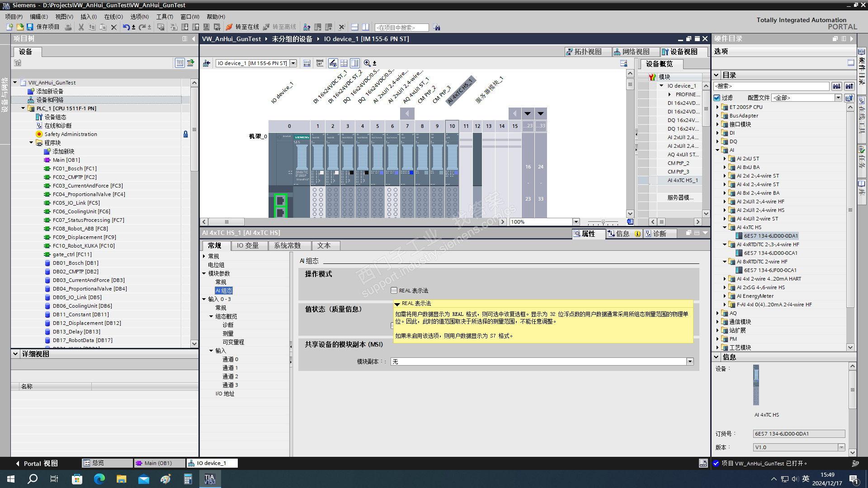868x488 pixels.
Task: Click the Go online (转至在线) icon
Action: click(x=229, y=27)
